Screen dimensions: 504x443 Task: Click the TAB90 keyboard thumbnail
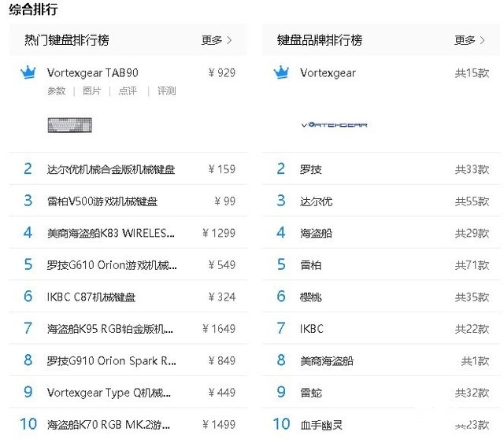[x=70, y=125]
